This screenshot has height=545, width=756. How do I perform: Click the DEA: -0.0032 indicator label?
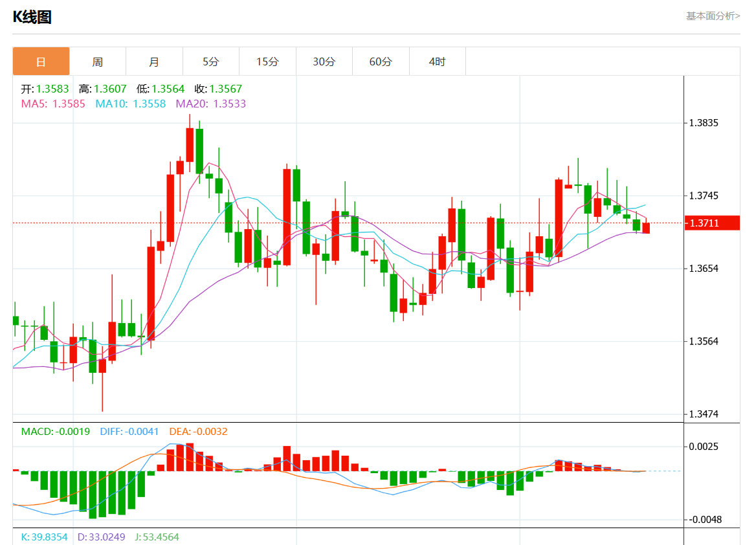[198, 432]
